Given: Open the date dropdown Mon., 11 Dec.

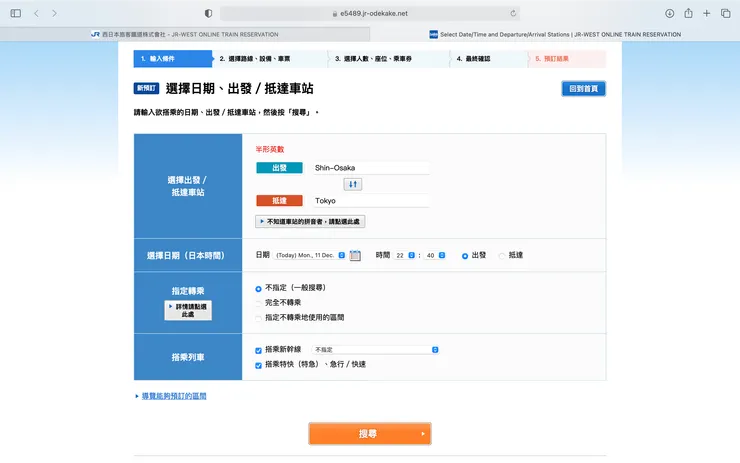Looking at the screenshot, I should pyautogui.click(x=310, y=255).
